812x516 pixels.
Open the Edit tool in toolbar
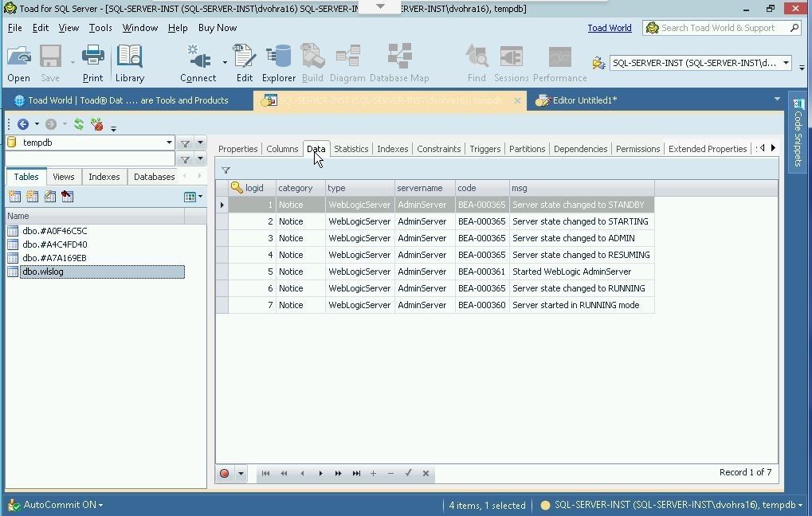[244, 63]
